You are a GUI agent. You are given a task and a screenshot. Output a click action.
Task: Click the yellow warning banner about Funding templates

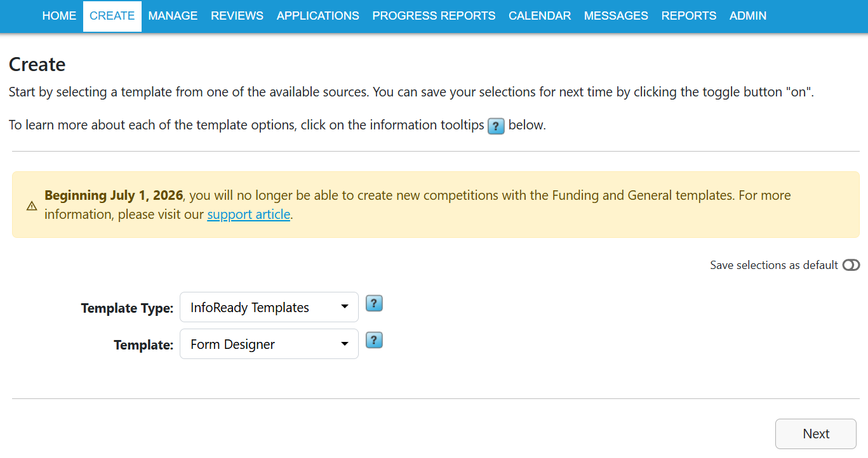click(434, 204)
